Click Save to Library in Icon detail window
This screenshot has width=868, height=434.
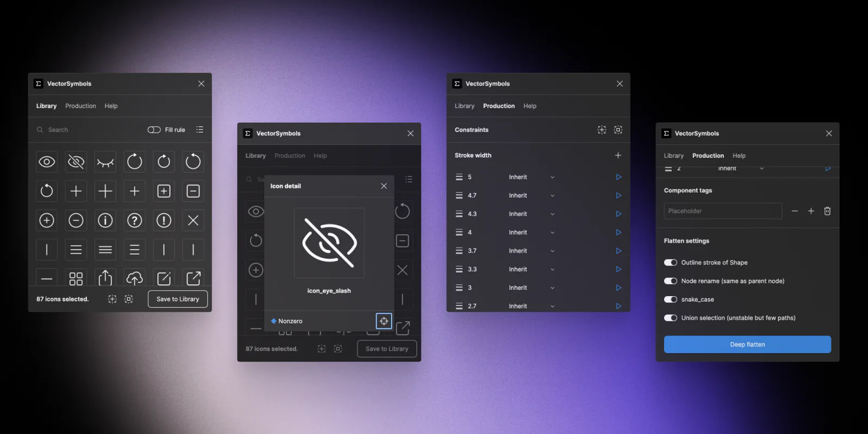click(x=387, y=349)
